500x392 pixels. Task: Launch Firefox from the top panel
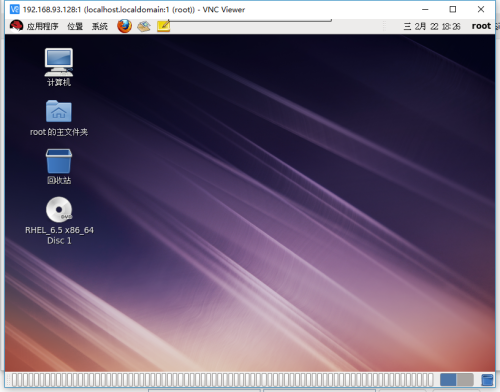pos(124,26)
